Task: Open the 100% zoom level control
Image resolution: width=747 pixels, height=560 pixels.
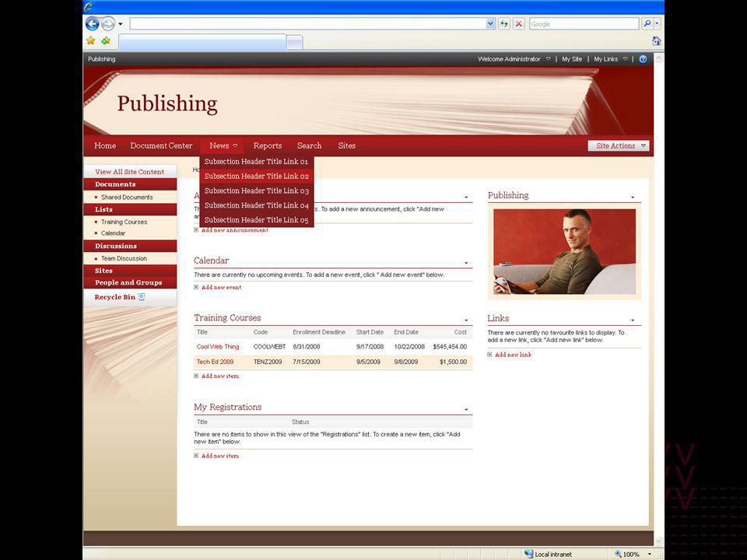Action: tap(632, 555)
